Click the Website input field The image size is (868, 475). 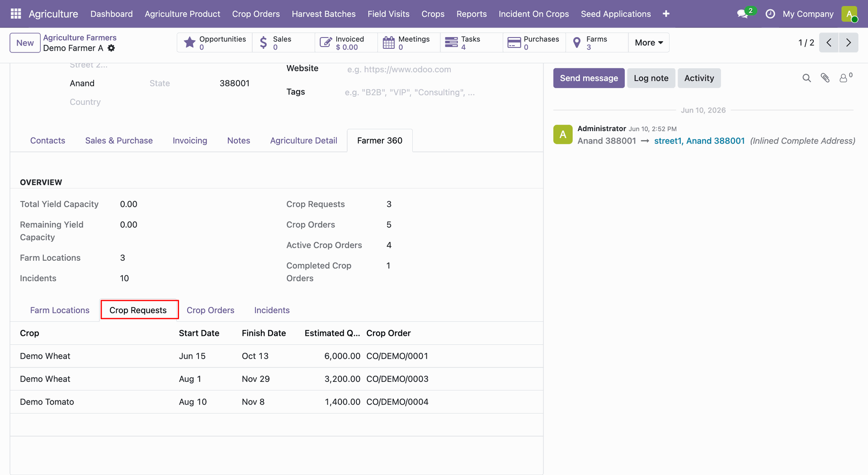point(439,69)
